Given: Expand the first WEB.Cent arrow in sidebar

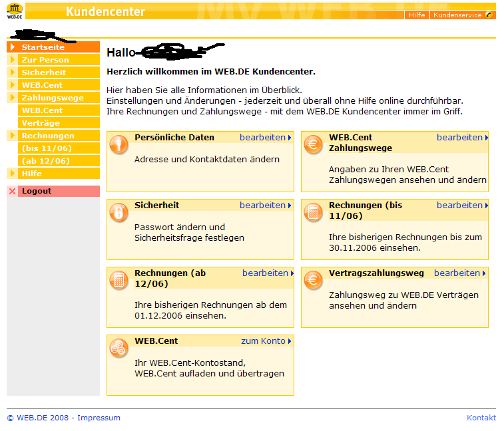Looking at the screenshot, I should 13,84.
